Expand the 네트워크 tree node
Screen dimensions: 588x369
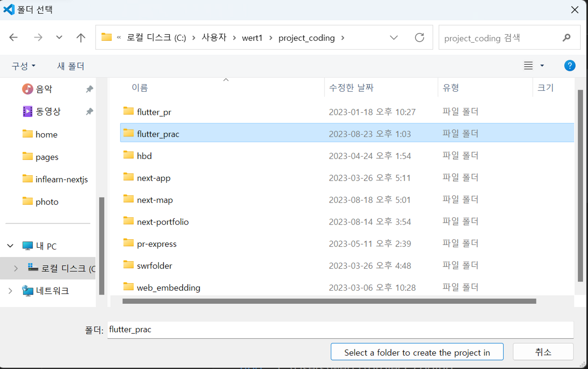point(10,291)
